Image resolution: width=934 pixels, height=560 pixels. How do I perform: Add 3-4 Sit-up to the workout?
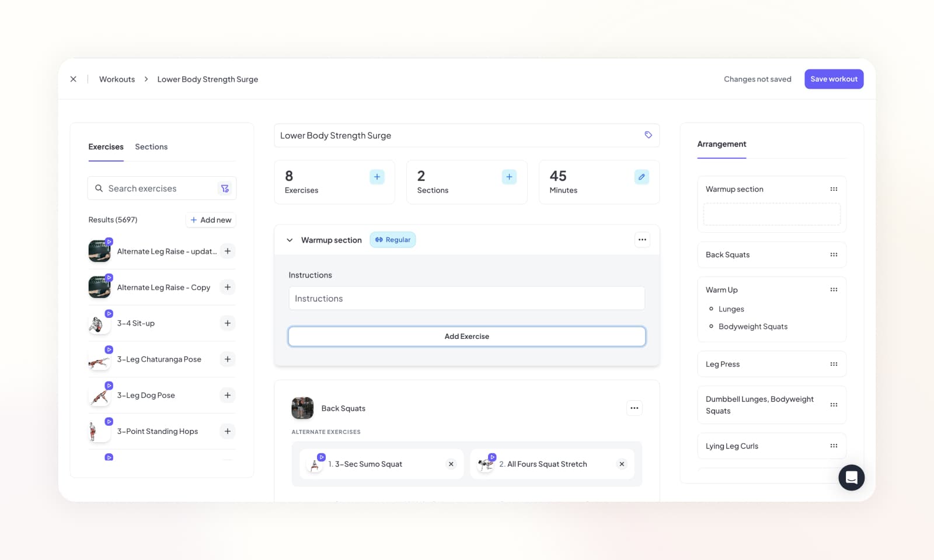[228, 323]
